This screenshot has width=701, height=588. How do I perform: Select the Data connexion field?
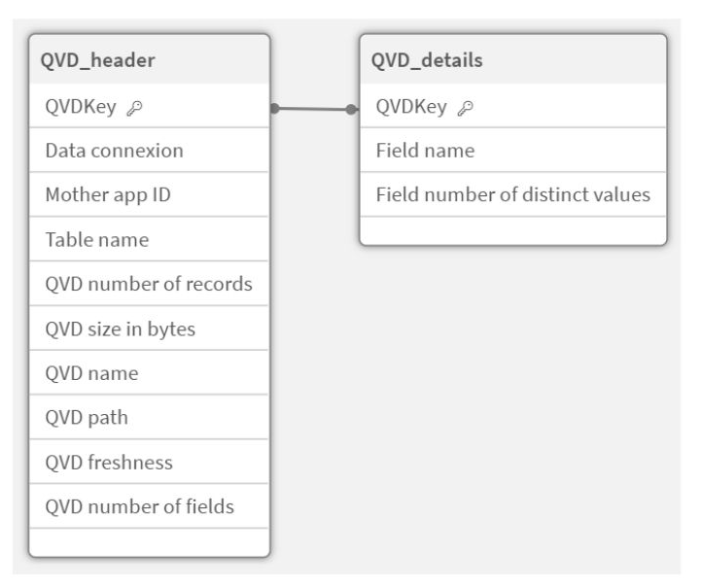pyautogui.click(x=114, y=151)
